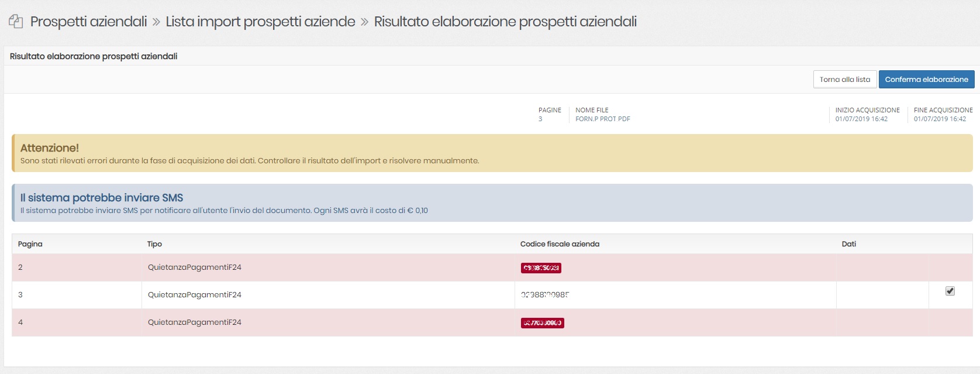Screen dimensions: 980x374
Task: Click the Dati column header
Action: pyautogui.click(x=848, y=244)
